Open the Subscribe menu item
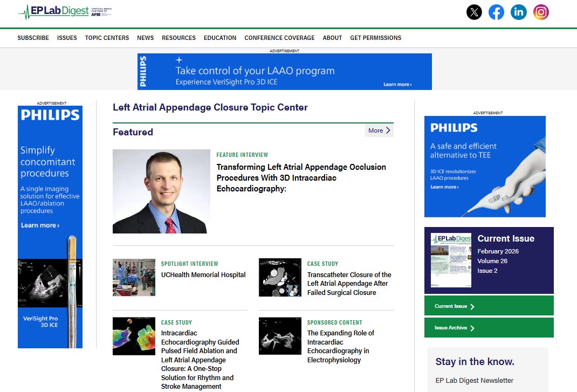The height and width of the screenshot is (392, 577). (x=33, y=38)
